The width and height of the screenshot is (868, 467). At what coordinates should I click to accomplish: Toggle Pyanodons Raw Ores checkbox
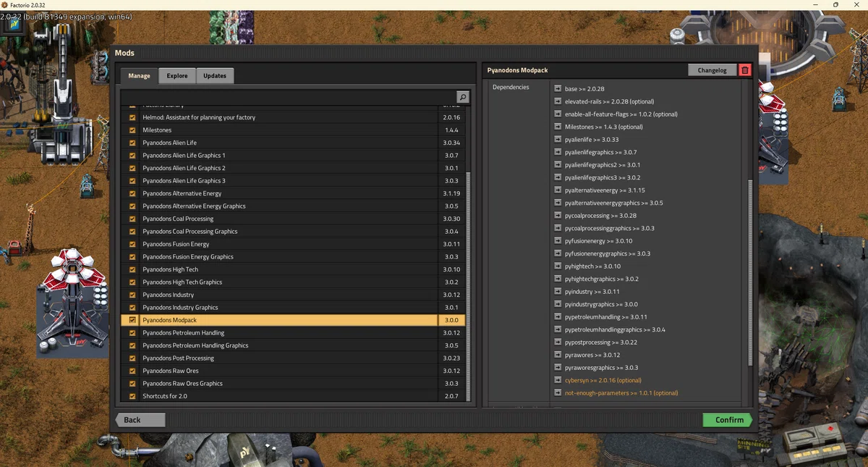132,371
